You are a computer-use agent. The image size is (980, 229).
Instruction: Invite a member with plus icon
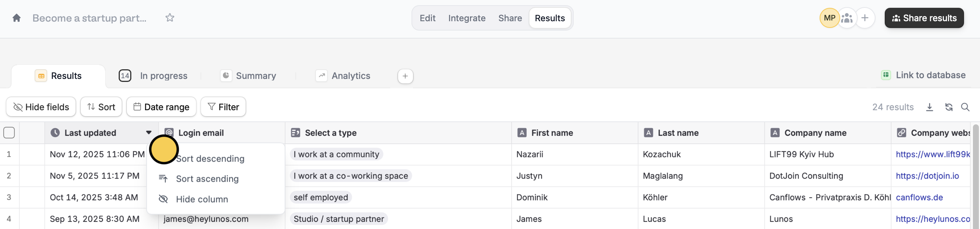tap(865, 18)
